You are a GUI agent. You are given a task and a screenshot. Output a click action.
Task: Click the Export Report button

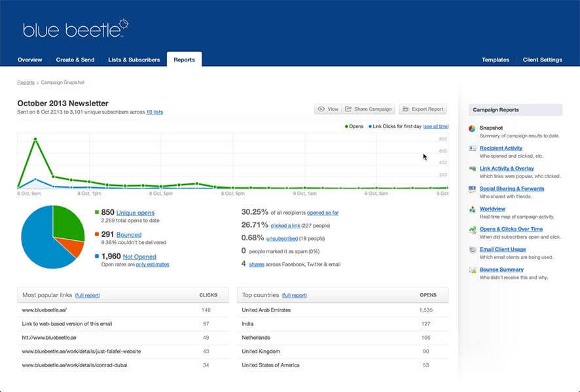[x=423, y=109]
